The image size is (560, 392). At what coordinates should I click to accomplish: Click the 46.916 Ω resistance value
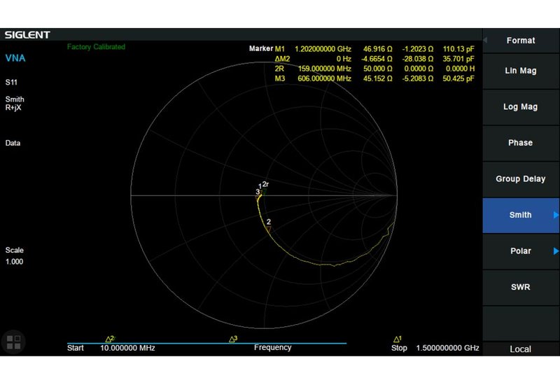pyautogui.click(x=377, y=49)
